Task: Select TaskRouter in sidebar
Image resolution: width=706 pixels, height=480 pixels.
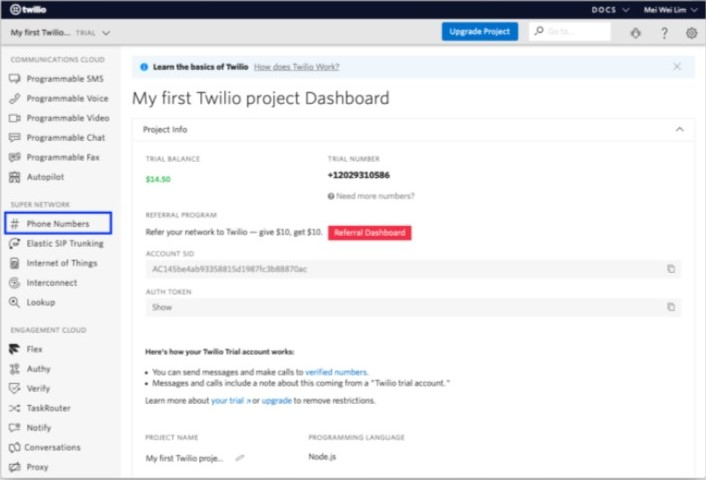Action: point(49,408)
